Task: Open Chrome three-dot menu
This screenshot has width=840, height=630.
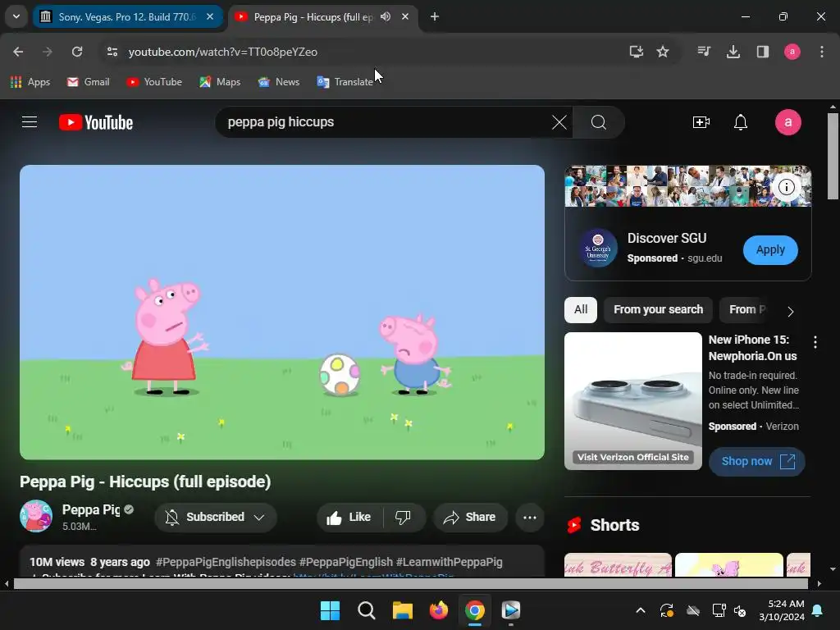Action: 822,52
